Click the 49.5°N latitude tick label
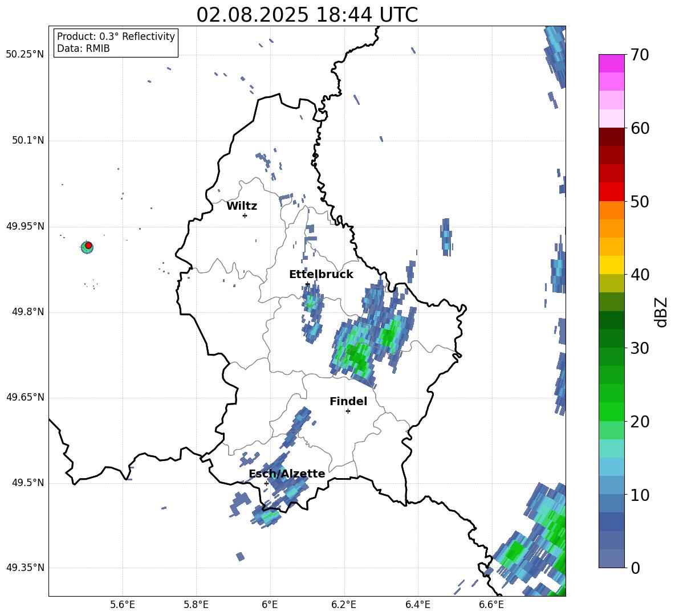 pos(28,483)
